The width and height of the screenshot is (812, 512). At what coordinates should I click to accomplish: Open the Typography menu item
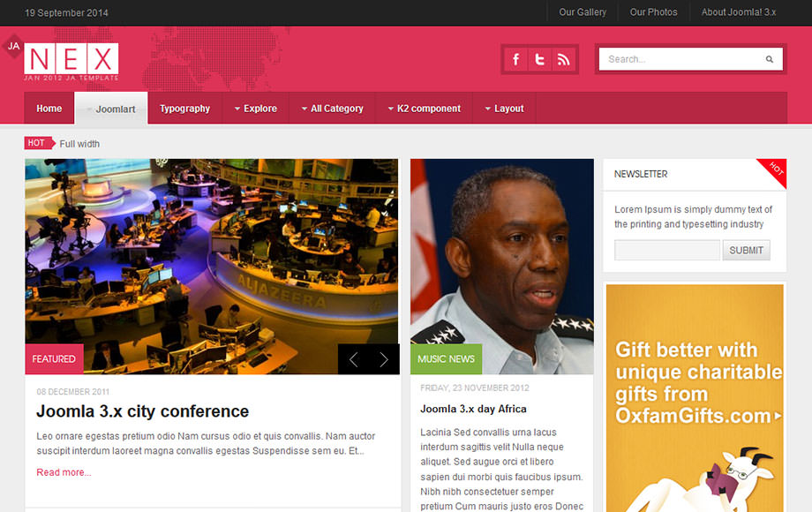184,109
